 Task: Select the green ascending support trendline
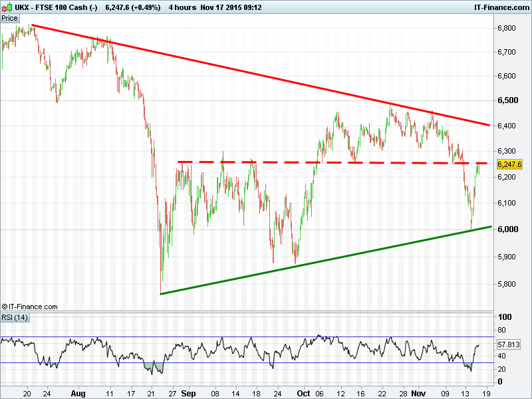tap(326, 260)
